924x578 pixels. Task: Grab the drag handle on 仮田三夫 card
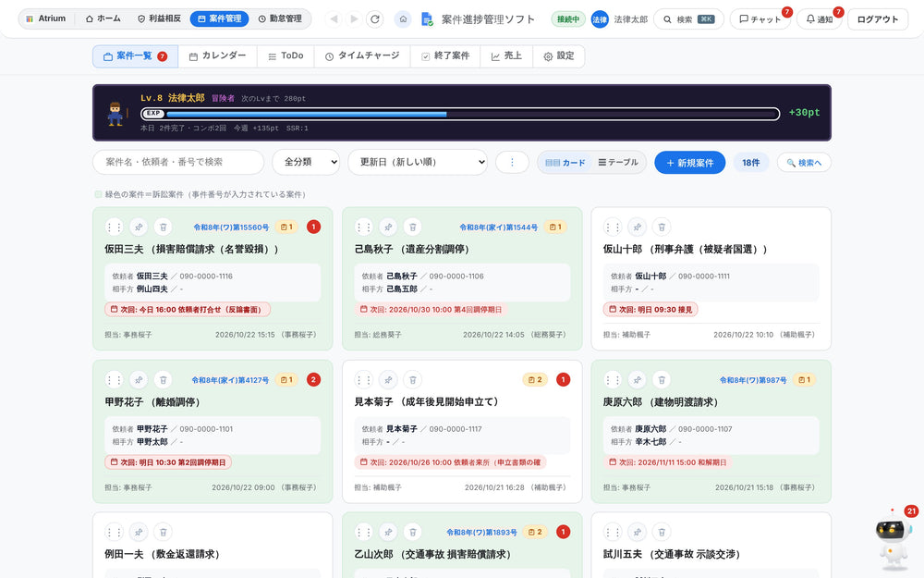pos(114,227)
